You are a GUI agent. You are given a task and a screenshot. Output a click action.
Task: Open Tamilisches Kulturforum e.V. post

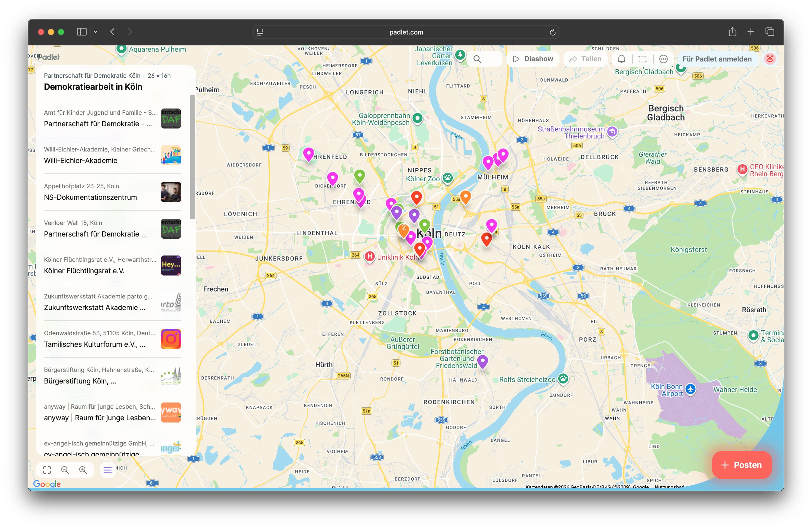point(112,339)
